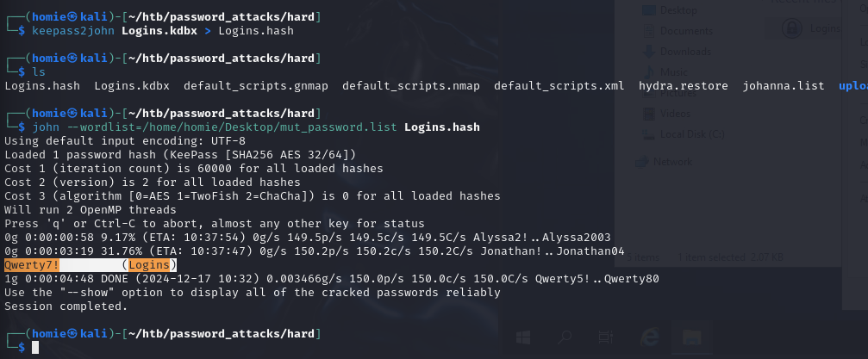The height and width of the screenshot is (359, 868).
Task: Select the Logins file lock icon
Action: click(x=790, y=28)
